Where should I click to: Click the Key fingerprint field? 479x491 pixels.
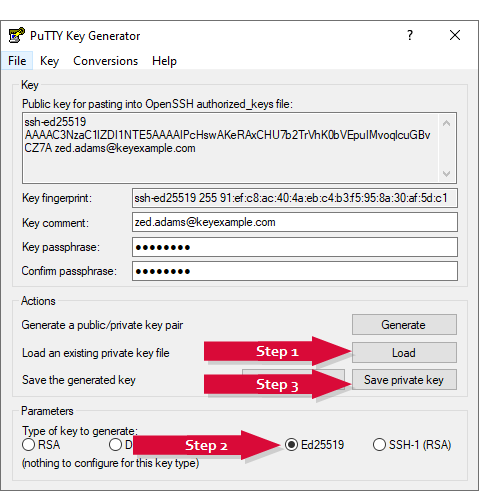(295, 198)
